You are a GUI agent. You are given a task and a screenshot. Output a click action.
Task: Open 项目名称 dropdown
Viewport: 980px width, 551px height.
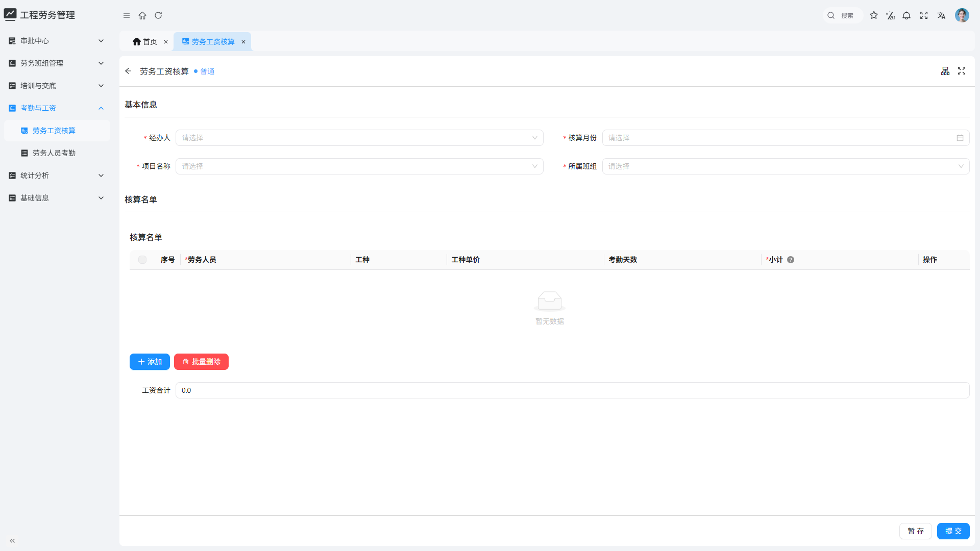coord(359,166)
